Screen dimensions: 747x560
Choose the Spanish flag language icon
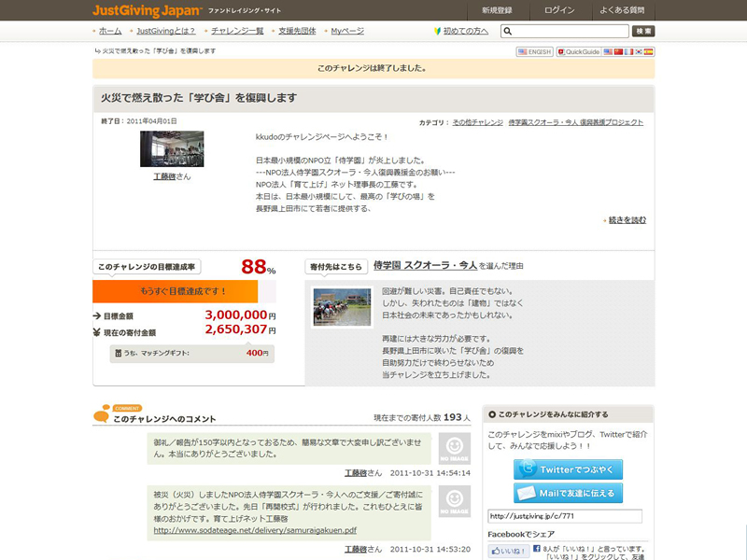pyautogui.click(x=649, y=51)
